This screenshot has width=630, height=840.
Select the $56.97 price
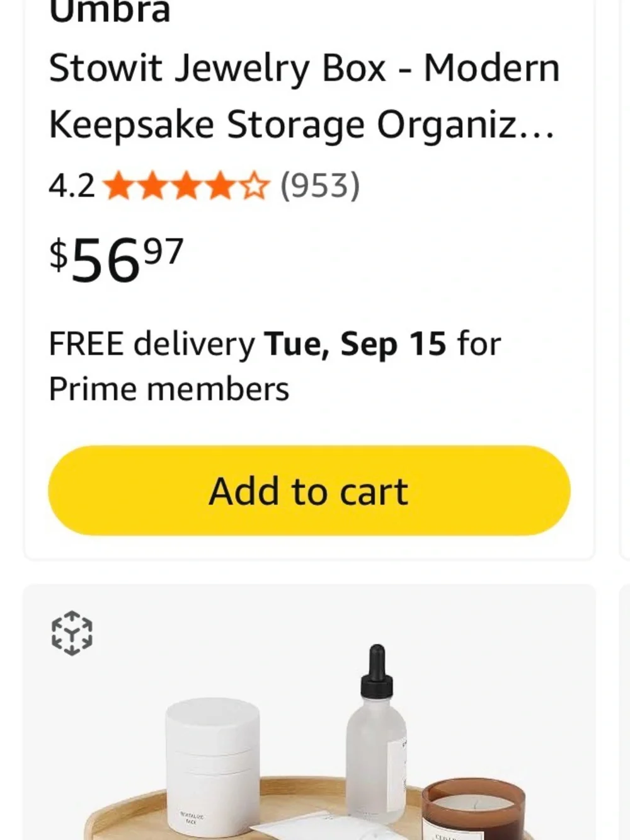tap(117, 260)
